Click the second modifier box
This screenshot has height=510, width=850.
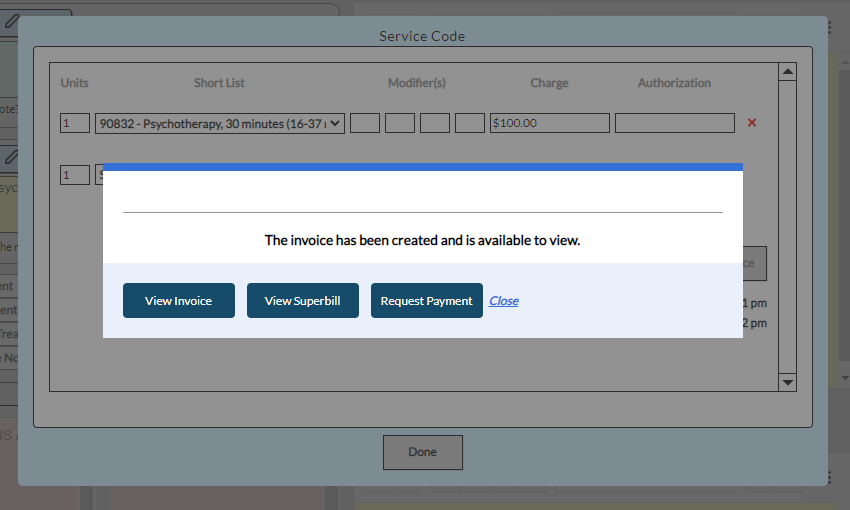pyautogui.click(x=400, y=123)
